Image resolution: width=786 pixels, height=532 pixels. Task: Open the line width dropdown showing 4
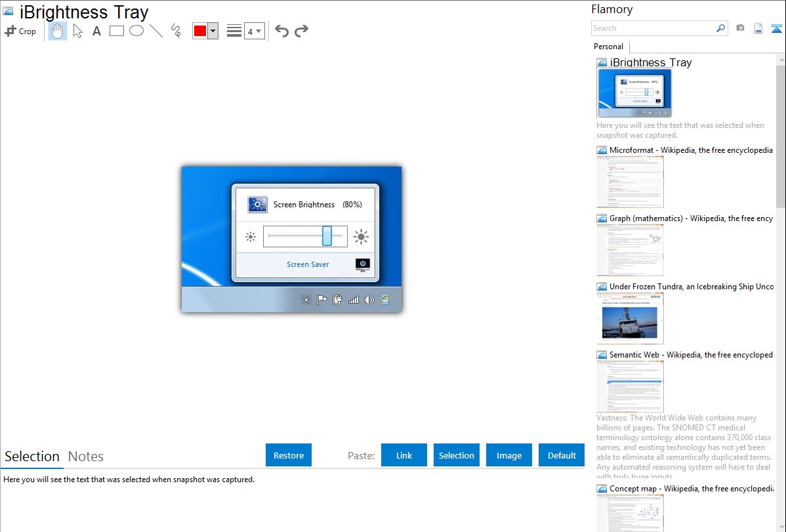[254, 31]
